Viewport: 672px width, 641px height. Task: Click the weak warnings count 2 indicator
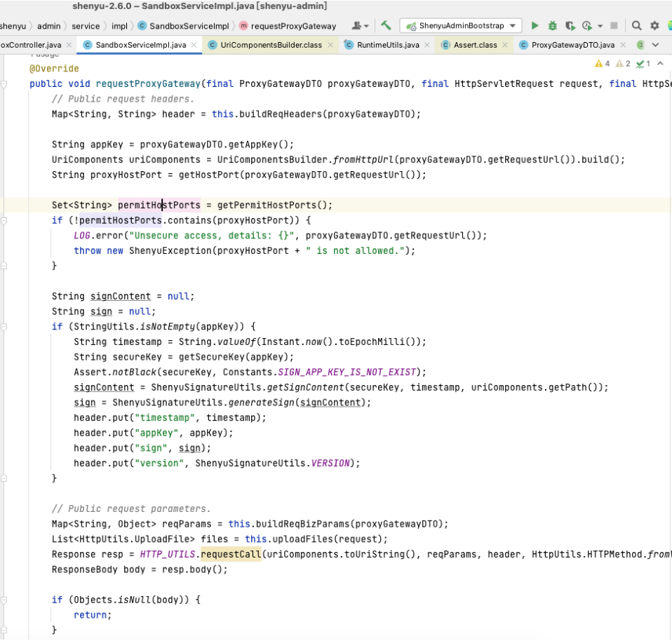coord(623,64)
